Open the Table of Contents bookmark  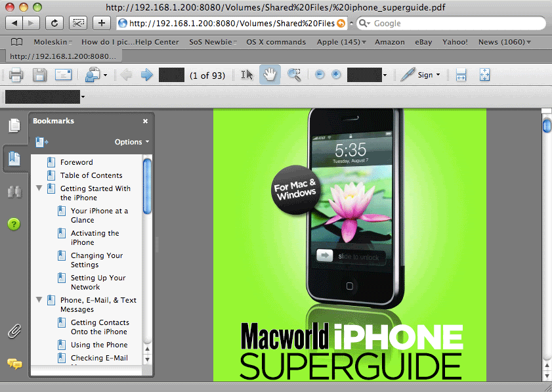pyautogui.click(x=91, y=175)
